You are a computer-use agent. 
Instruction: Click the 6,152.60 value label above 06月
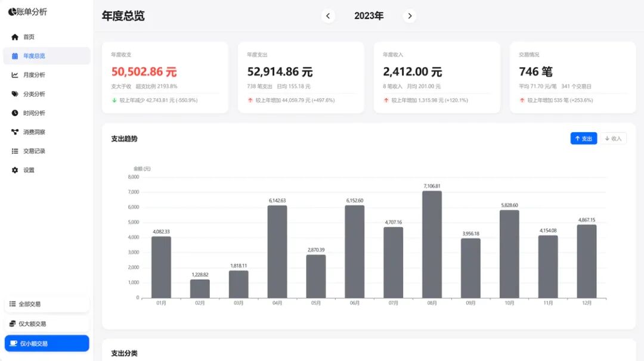[x=354, y=201]
